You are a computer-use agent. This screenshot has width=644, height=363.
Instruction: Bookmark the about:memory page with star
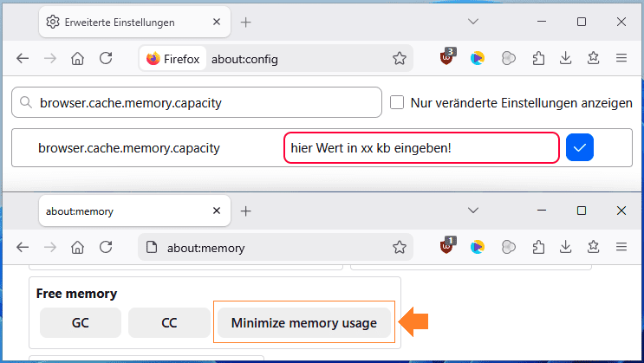[400, 247]
